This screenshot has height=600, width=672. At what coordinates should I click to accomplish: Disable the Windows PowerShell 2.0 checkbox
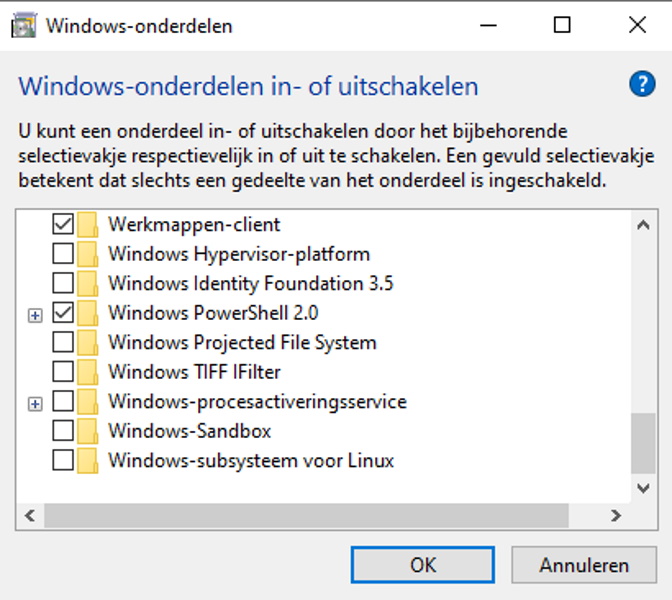click(x=63, y=313)
